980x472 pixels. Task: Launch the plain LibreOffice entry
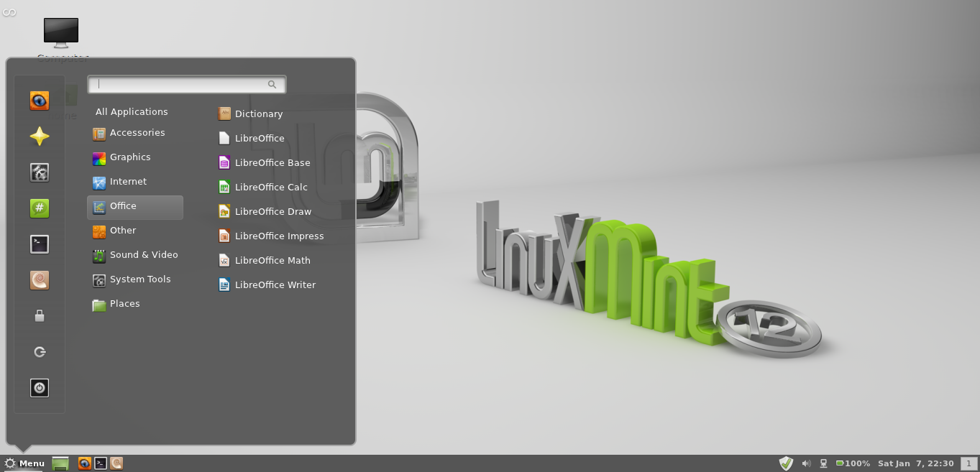[x=252, y=138]
